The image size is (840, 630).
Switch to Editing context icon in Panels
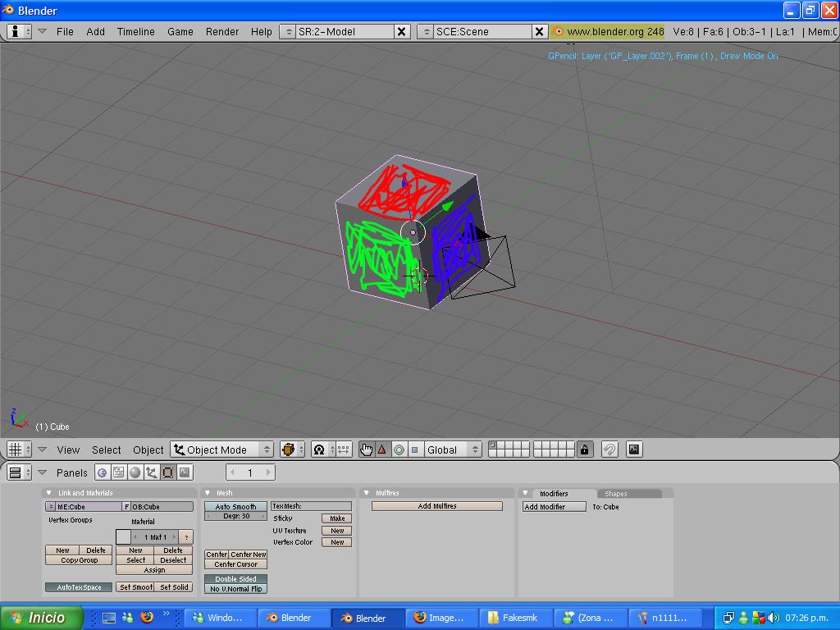tap(167, 472)
